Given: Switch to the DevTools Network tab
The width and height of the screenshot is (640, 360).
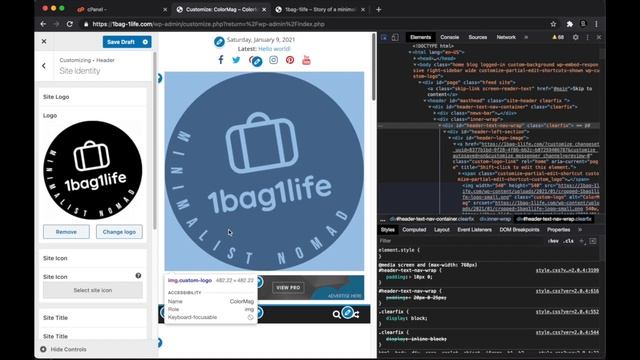Looking at the screenshot, I should coord(506,37).
